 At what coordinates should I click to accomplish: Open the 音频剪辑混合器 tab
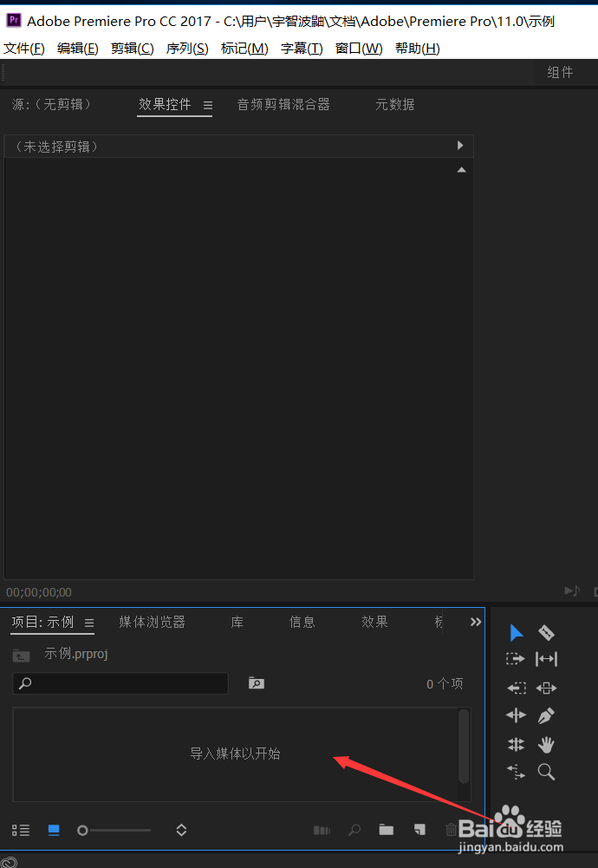[283, 104]
